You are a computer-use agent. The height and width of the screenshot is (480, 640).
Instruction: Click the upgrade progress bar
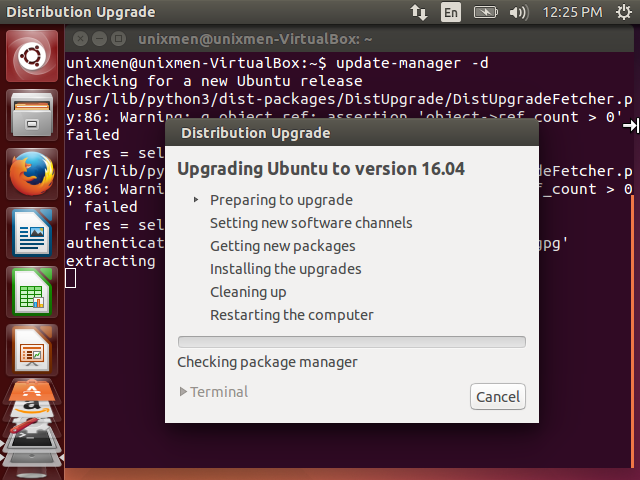352,342
